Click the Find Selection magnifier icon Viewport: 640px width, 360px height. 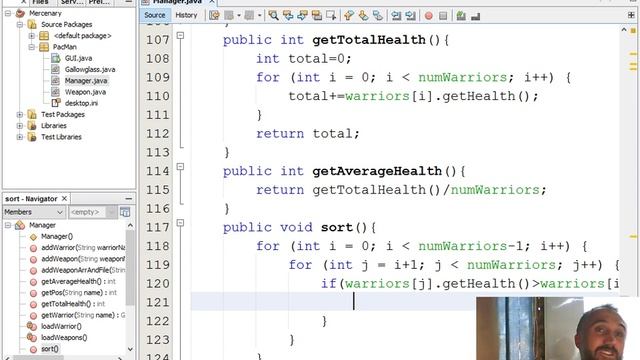[x=273, y=16]
